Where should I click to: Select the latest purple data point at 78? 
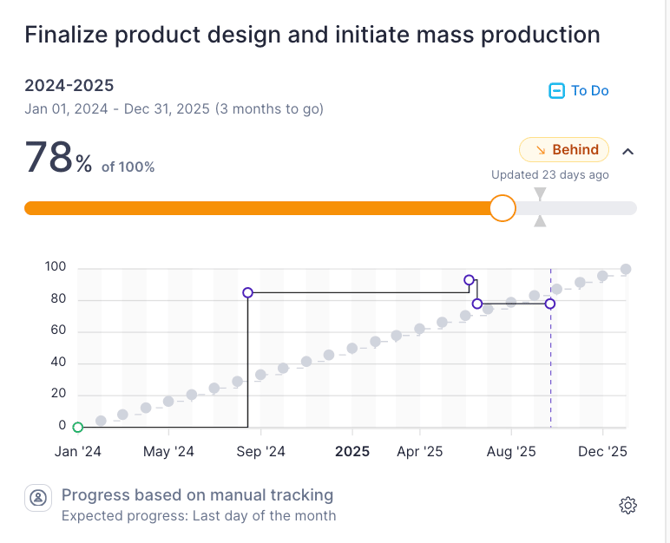(550, 304)
